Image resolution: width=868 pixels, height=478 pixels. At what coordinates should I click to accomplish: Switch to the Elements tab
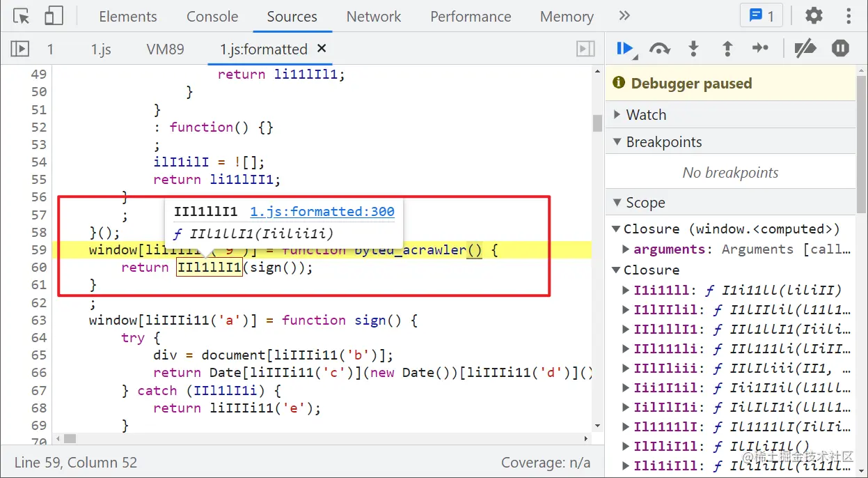pyautogui.click(x=128, y=17)
